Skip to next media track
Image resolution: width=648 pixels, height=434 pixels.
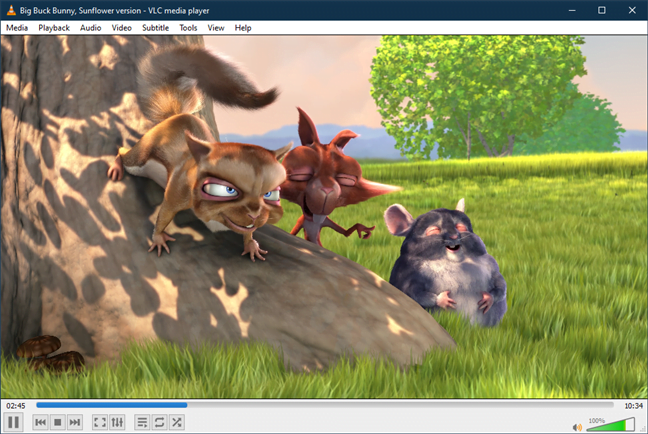coord(75,422)
